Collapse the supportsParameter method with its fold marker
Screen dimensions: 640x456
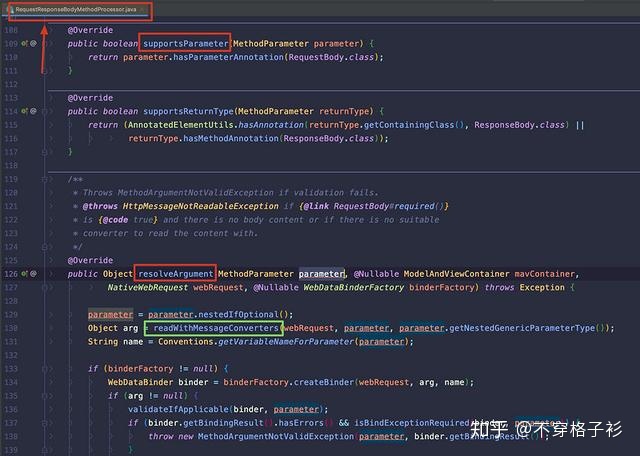[45, 43]
